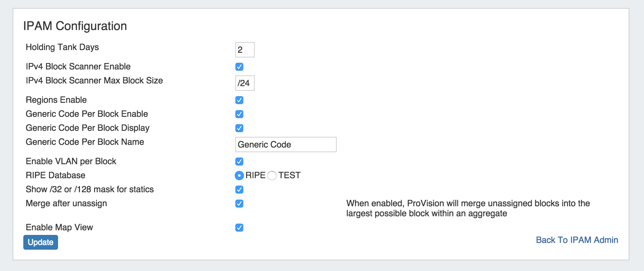Image resolution: width=644 pixels, height=271 pixels.
Task: Uncheck the Enable Map View checkbox
Action: [239, 228]
